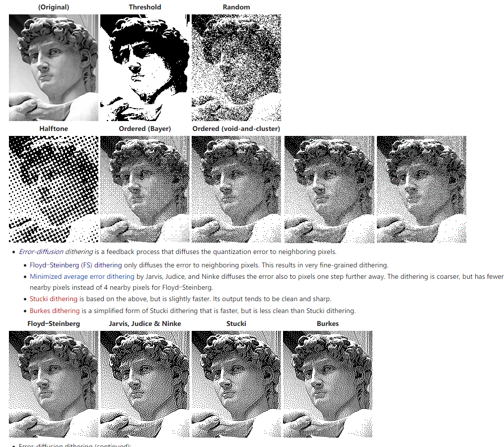This screenshot has width=504, height=447.
Task: Open the unlabeled fourth image in Halftone row
Action: click(330, 189)
